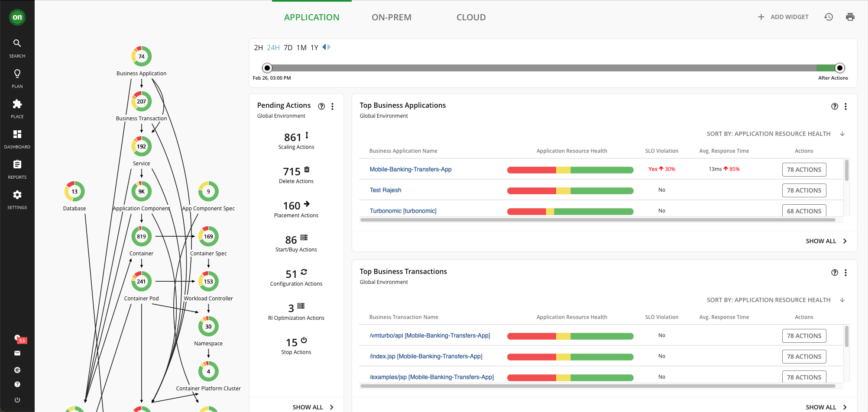Screen dimensions: 868x412
Task: Click Pending Actions help icon
Action: [x=321, y=106]
